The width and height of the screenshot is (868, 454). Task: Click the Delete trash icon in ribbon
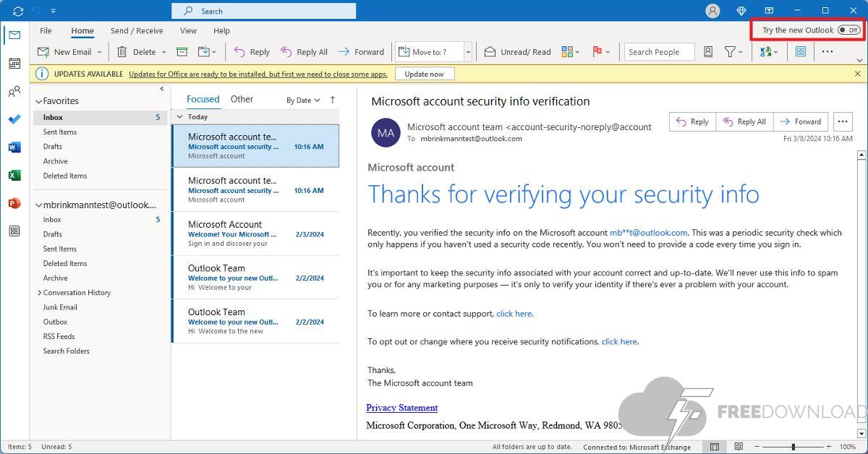click(x=122, y=52)
